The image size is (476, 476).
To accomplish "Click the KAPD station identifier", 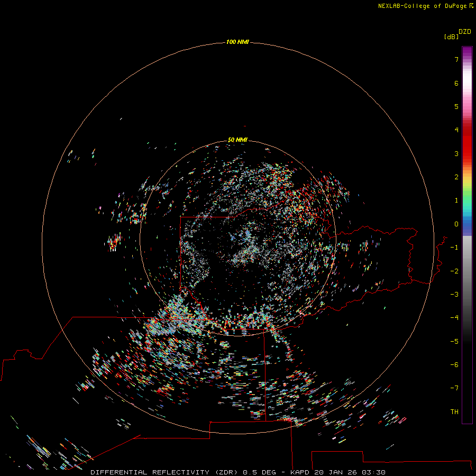I will [x=300, y=472].
